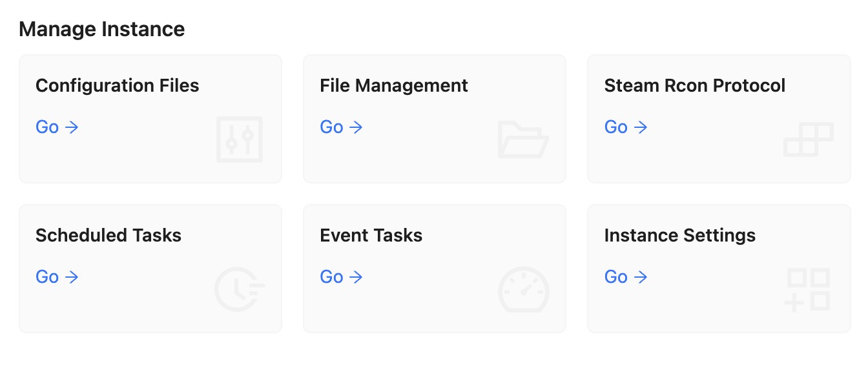Click the open folder icon in File Management
Screen dimensions: 868x372
pyautogui.click(x=524, y=139)
